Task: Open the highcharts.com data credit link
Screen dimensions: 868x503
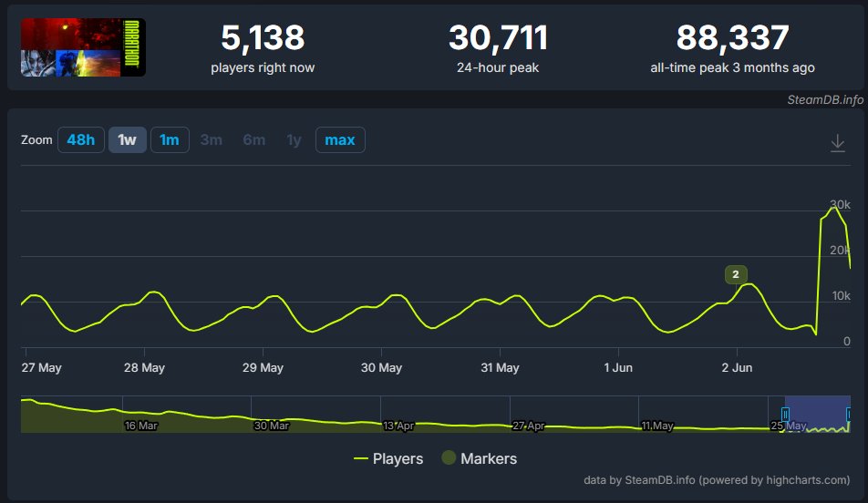Action: click(717, 480)
